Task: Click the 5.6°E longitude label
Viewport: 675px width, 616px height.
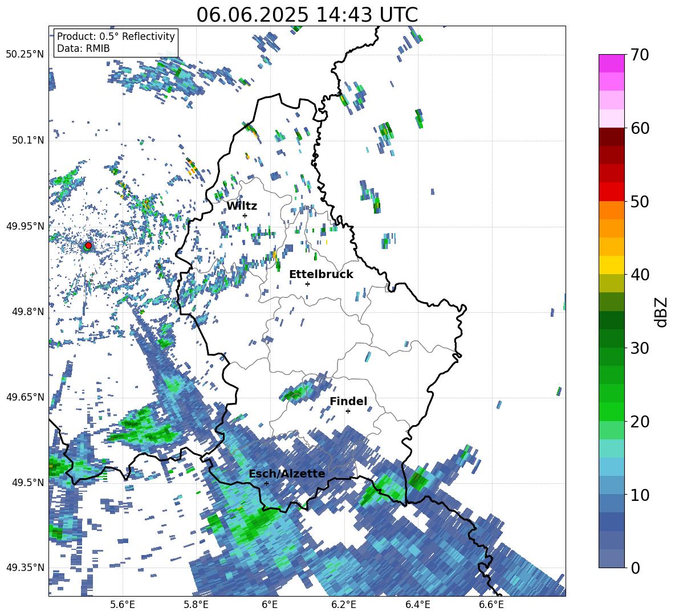Action: (x=123, y=605)
